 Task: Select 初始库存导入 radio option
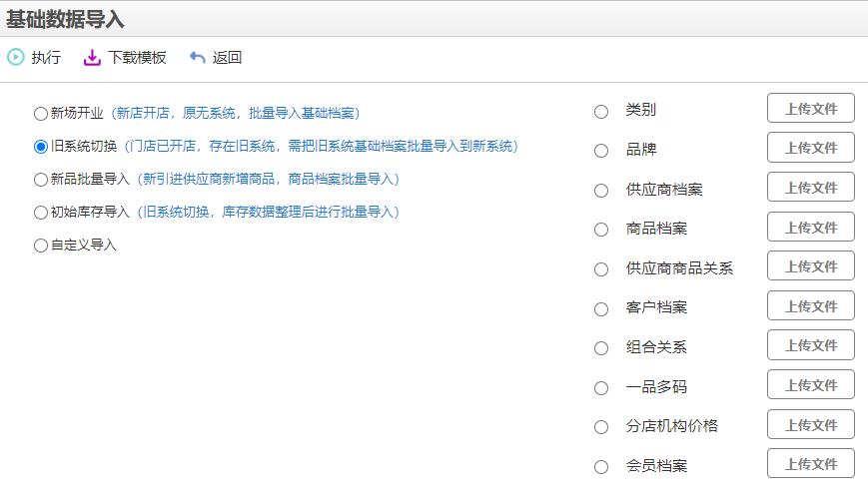tap(40, 213)
